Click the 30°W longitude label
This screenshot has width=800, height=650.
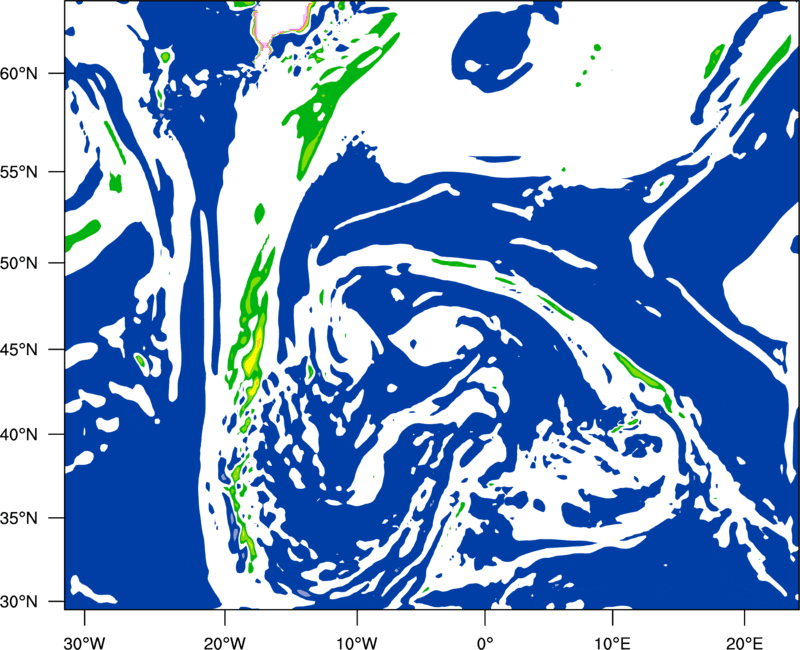(84, 642)
